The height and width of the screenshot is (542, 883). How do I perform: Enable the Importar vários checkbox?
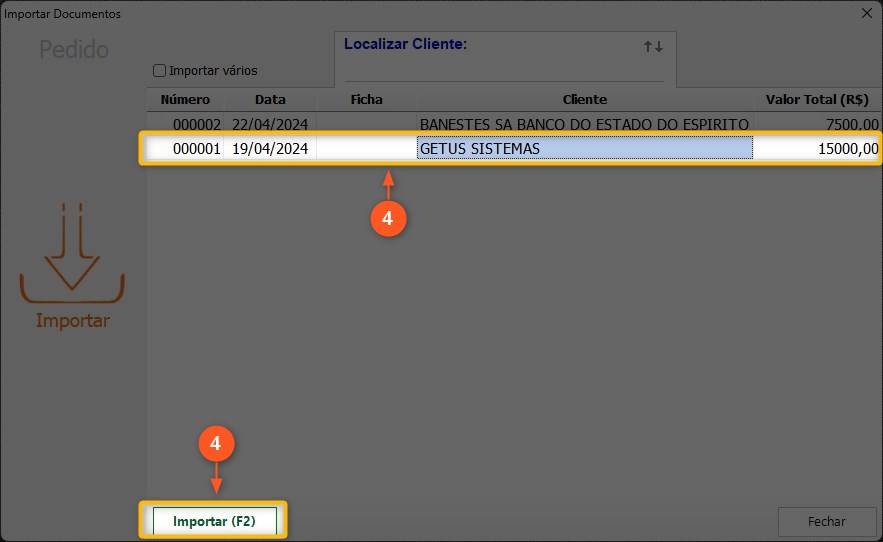pos(159,71)
